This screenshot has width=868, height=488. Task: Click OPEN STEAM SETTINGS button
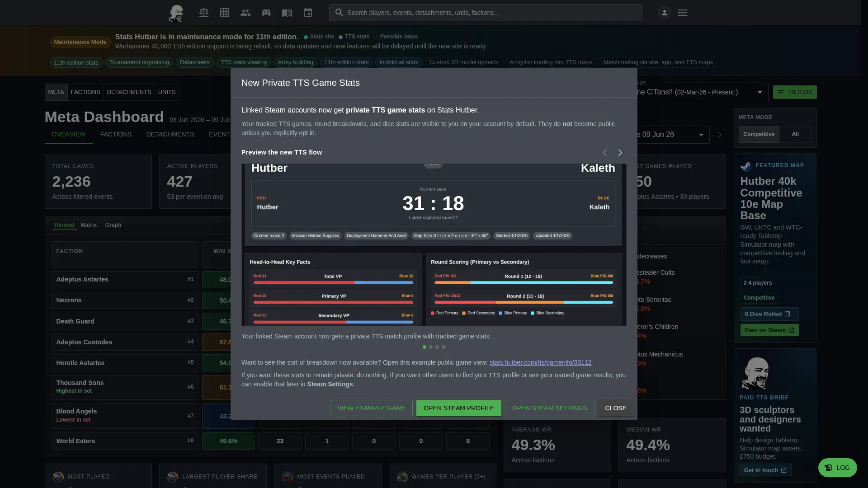click(x=549, y=408)
